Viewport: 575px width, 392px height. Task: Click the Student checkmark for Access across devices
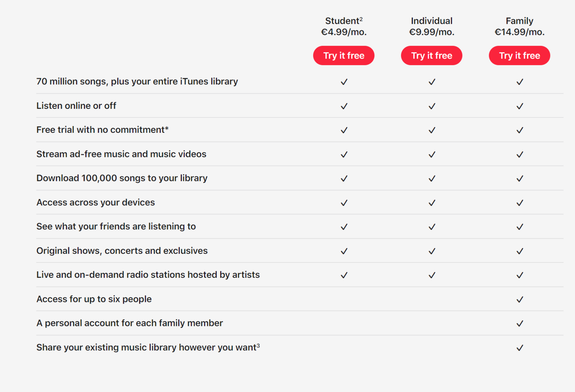(344, 203)
